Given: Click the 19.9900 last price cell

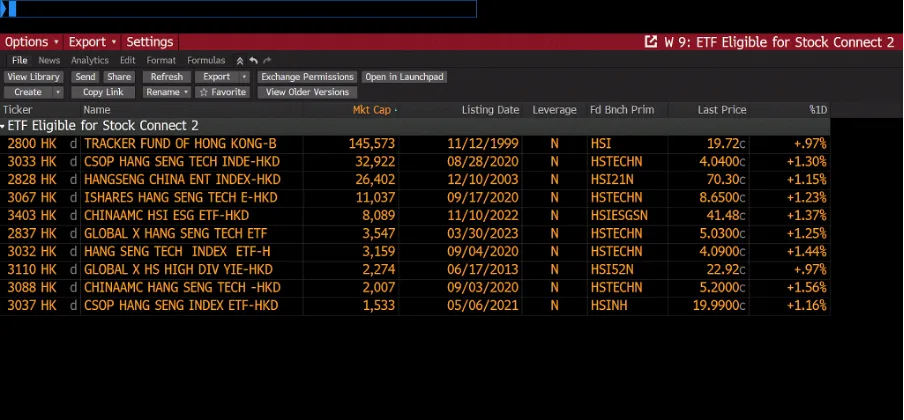Looking at the screenshot, I should click(x=719, y=306).
